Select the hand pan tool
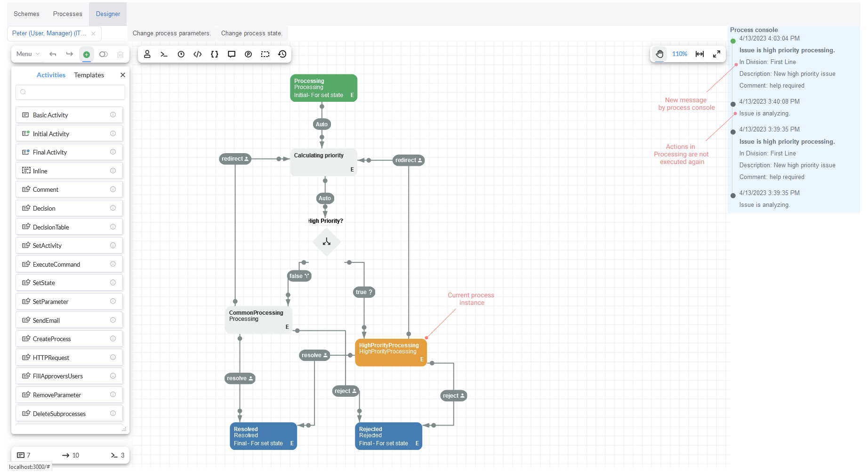The width and height of the screenshot is (868, 474). (x=659, y=54)
